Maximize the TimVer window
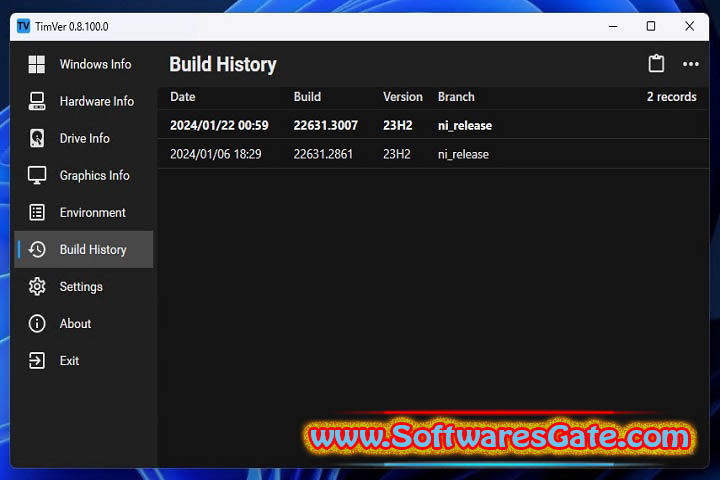720x480 pixels. pos(651,26)
